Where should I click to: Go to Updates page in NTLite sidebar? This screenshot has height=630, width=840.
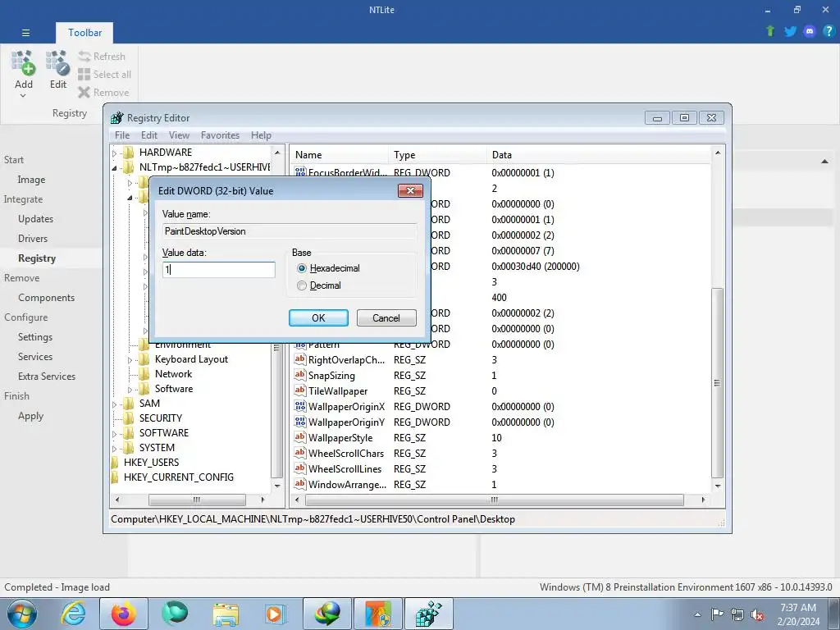pyautogui.click(x=35, y=218)
